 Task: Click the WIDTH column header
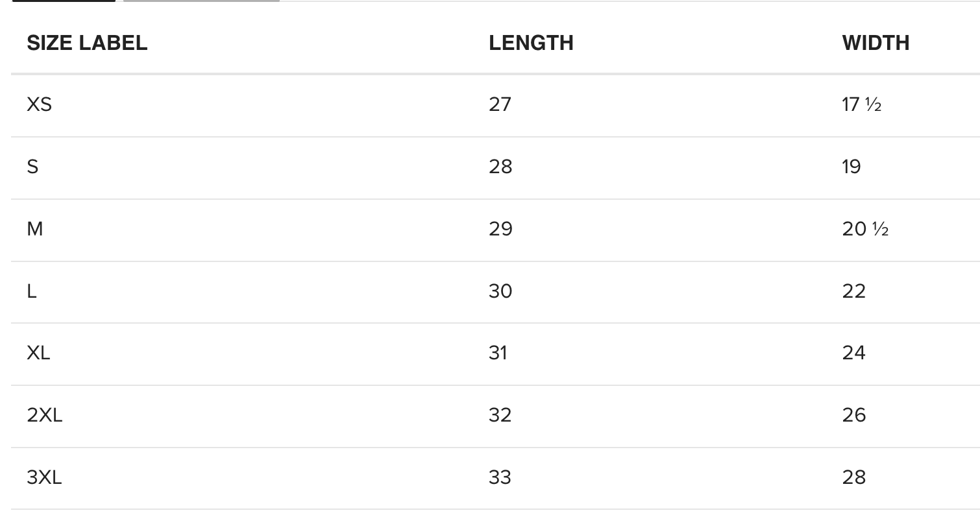tap(876, 43)
